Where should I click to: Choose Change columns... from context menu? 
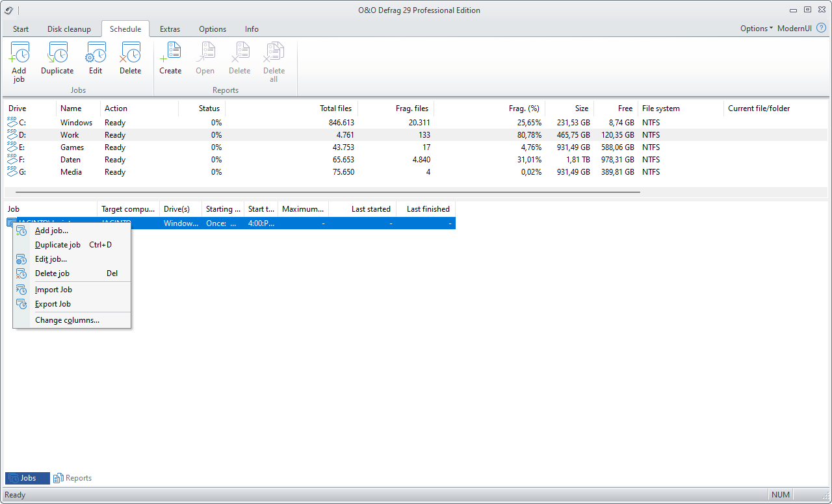72,320
